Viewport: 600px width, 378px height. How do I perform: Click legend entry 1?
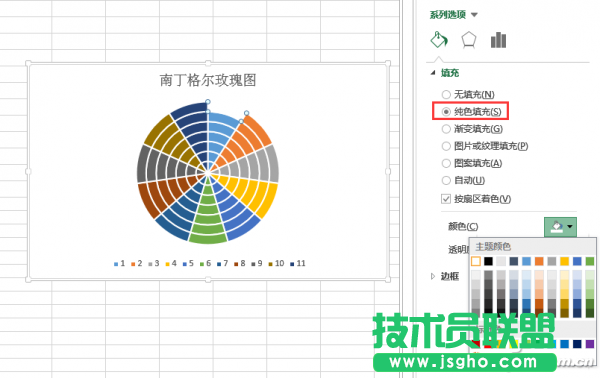pyautogui.click(x=119, y=264)
